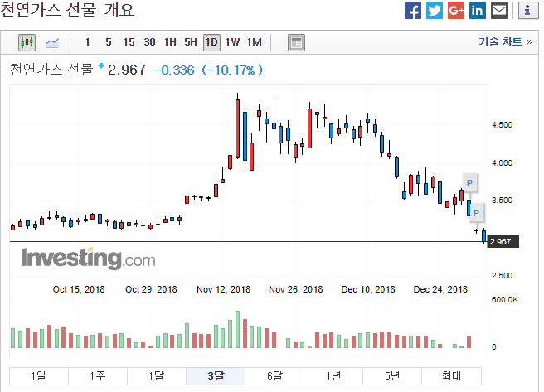Share on LinkedIn icon
Image resolution: width=544 pixels, height=392 pixels.
pos(478,11)
